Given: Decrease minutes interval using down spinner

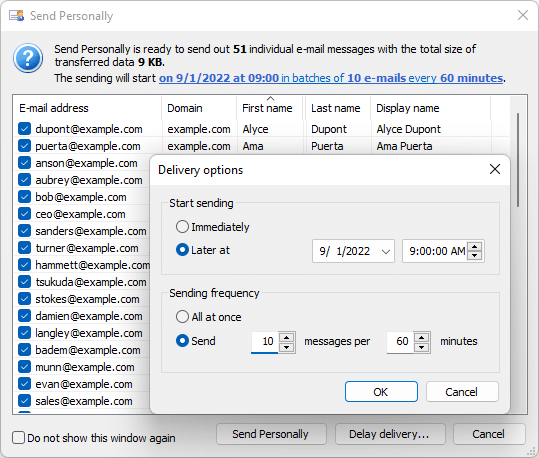Looking at the screenshot, I should (421, 347).
